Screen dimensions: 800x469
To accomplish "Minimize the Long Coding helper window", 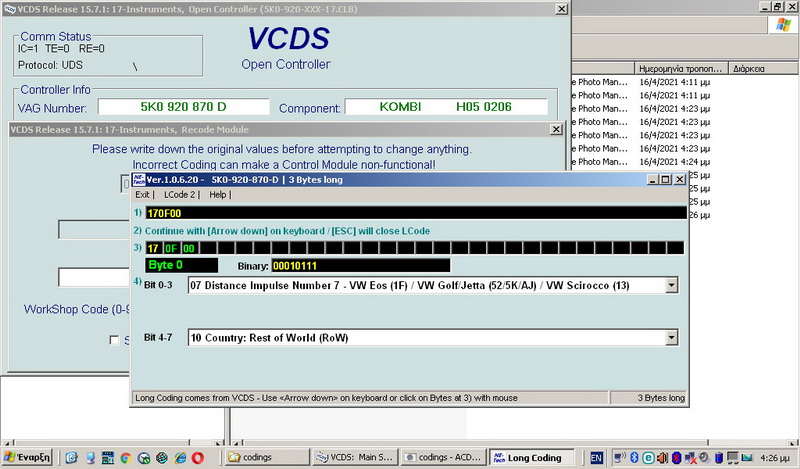I will tap(654, 180).
